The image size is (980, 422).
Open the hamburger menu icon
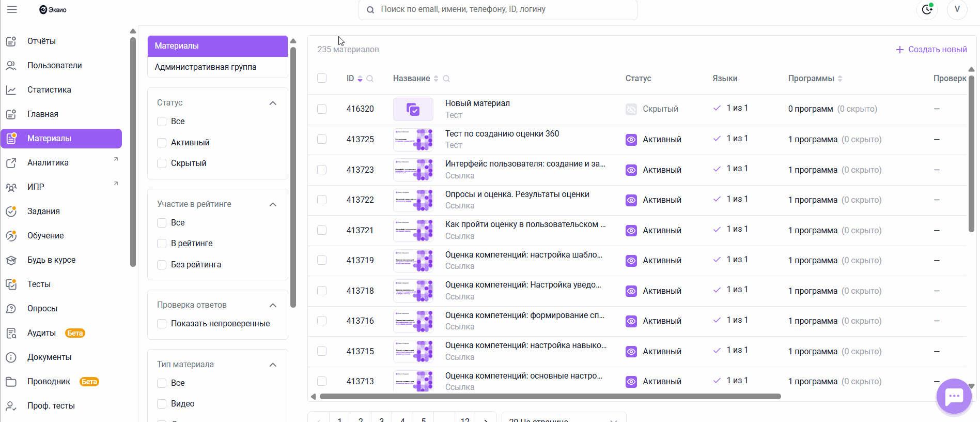12,9
